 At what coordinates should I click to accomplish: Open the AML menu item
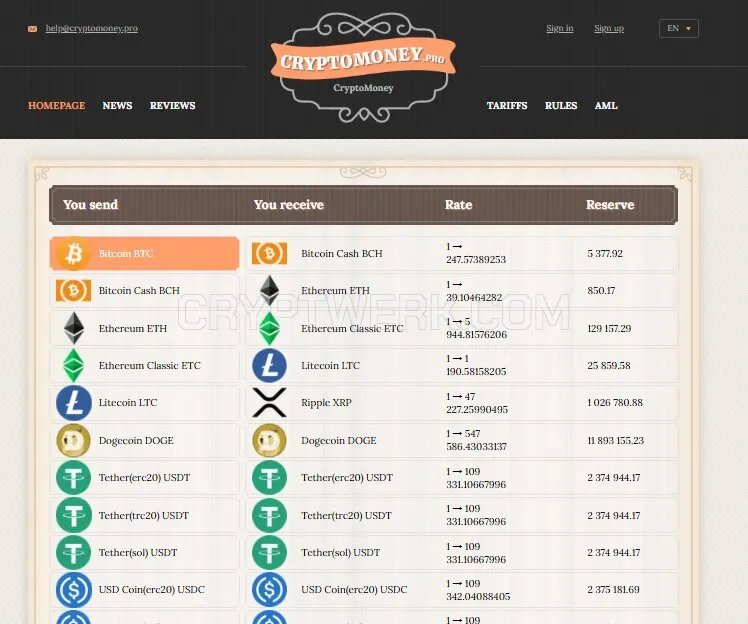tap(606, 105)
